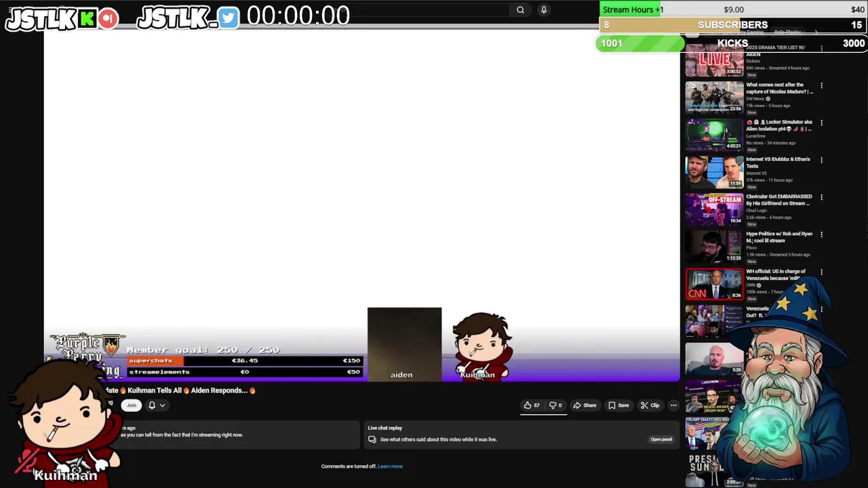Open options menu for 2025 Drama Tier List video
This screenshot has width=868, height=488.
[821, 49]
